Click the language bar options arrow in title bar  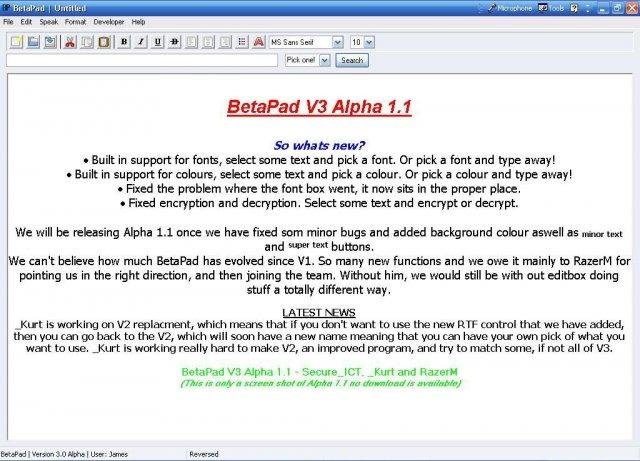point(588,8)
